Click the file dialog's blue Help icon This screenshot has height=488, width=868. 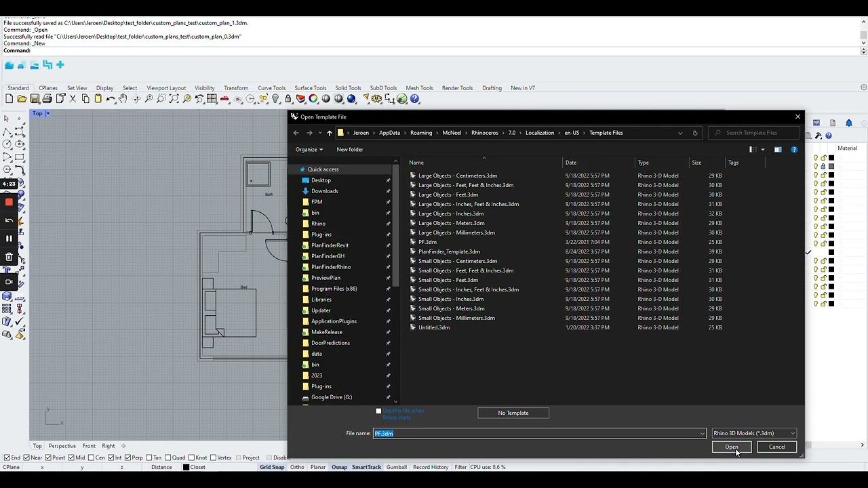[x=794, y=150]
